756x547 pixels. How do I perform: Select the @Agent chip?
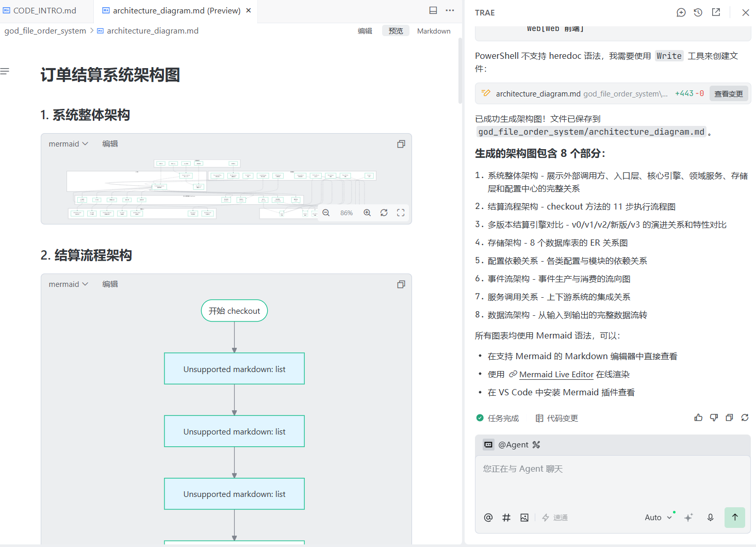[x=506, y=444]
